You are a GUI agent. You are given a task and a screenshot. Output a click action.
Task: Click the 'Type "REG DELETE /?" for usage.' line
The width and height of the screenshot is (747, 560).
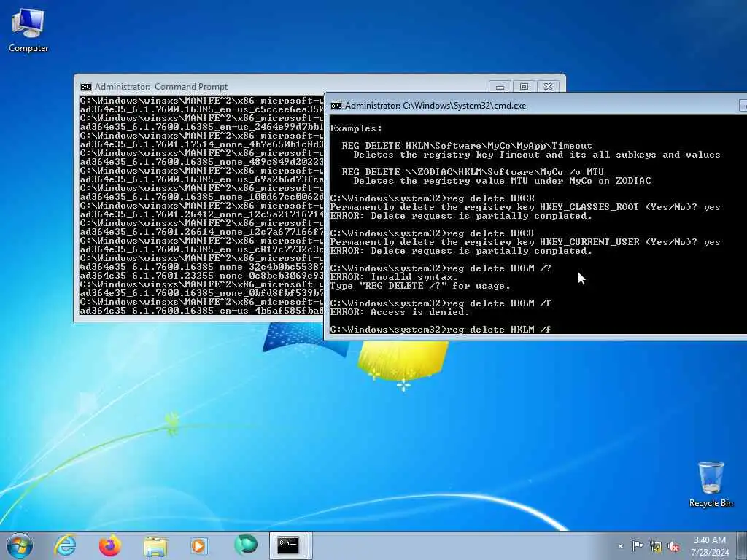pos(420,286)
